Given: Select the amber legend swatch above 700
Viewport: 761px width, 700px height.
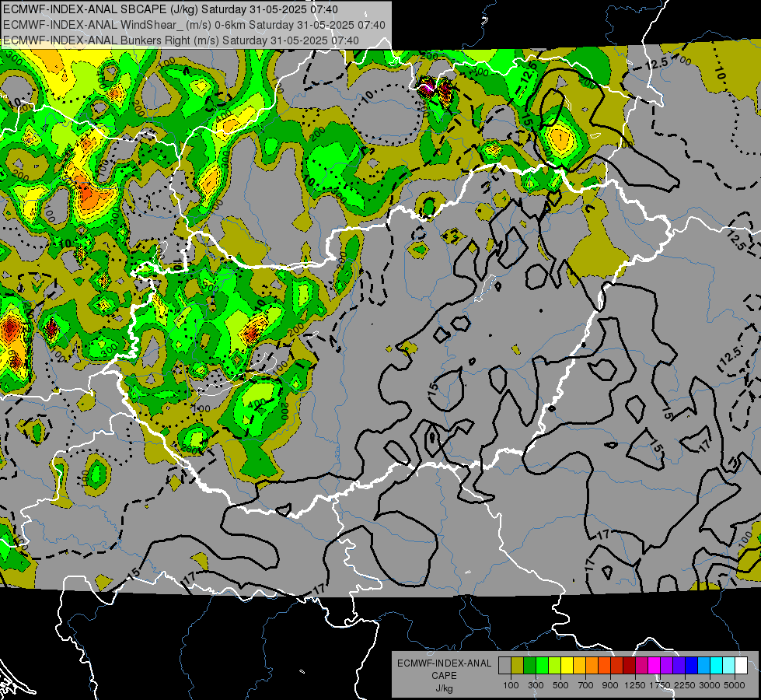Looking at the screenshot, I should [579, 665].
